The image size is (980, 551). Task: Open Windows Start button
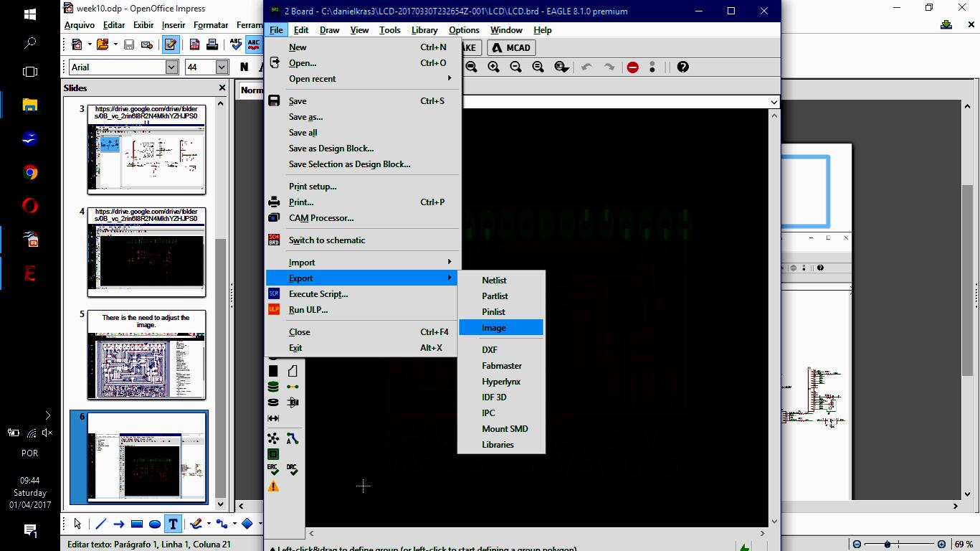30,14
